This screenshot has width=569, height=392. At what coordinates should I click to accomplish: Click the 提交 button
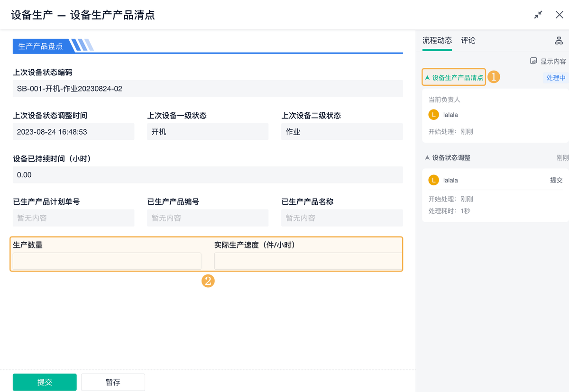(45, 382)
